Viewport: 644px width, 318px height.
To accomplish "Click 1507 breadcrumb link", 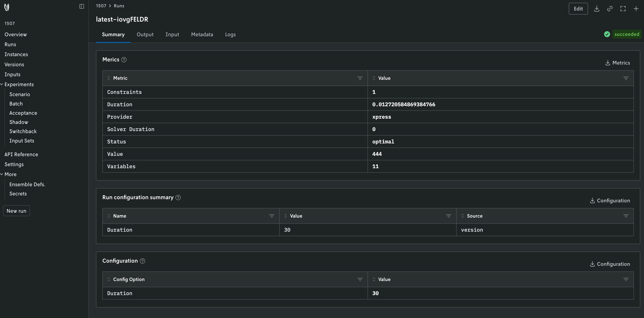I will click(x=101, y=6).
